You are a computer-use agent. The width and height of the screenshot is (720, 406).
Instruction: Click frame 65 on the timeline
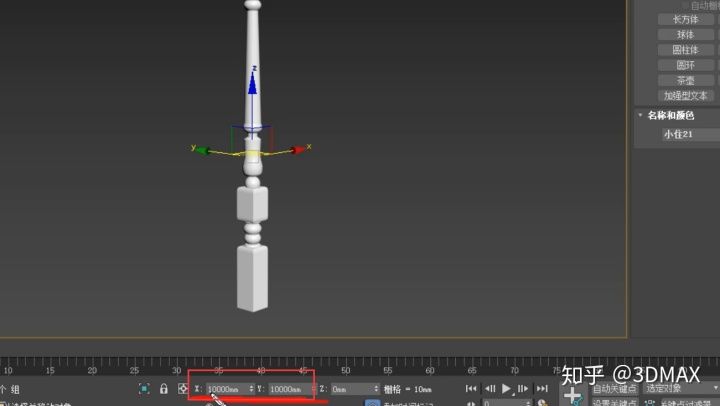472,370
